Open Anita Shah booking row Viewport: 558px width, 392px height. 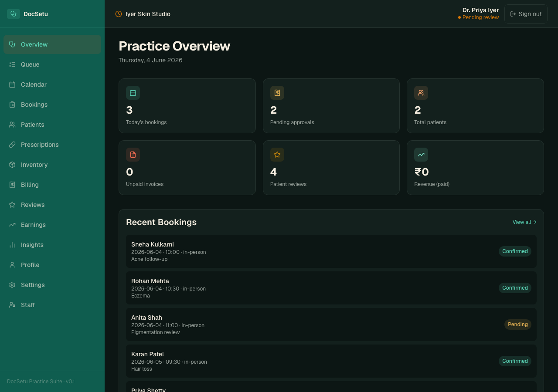point(331,324)
